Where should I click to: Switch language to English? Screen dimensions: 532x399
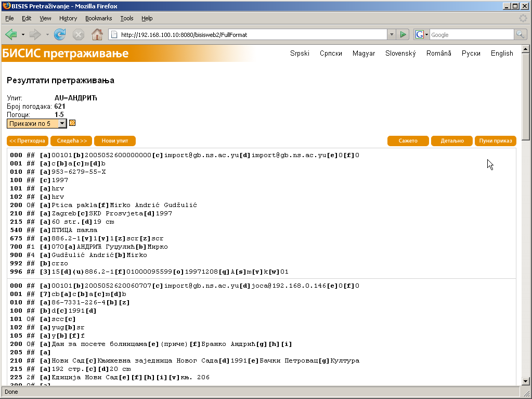[x=502, y=53]
